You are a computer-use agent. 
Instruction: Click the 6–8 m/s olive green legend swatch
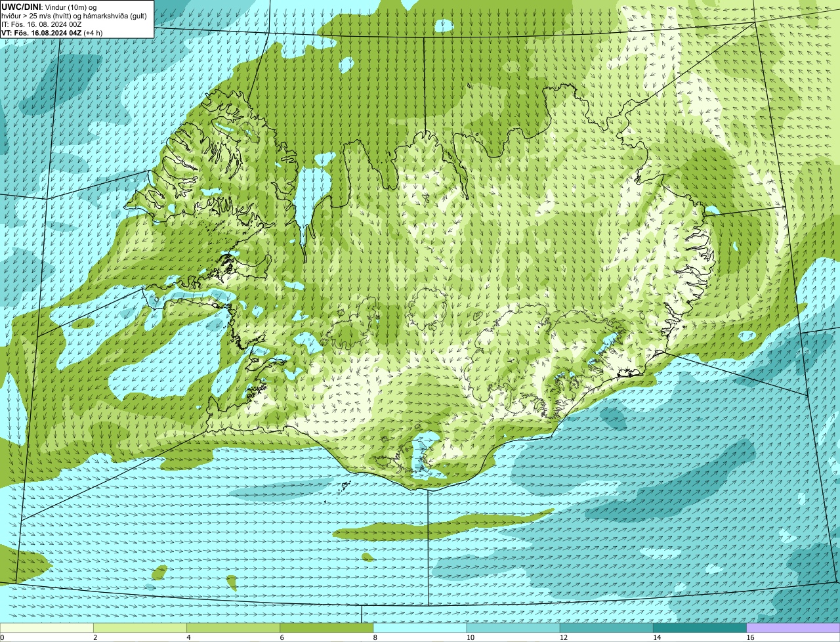327,628
